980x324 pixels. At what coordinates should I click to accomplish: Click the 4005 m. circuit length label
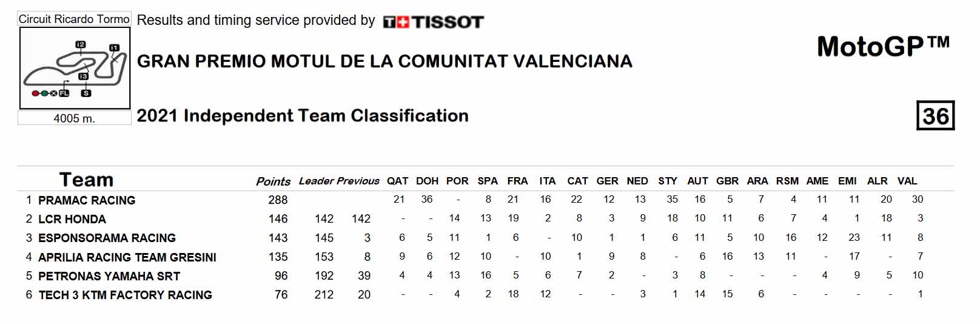click(x=74, y=118)
